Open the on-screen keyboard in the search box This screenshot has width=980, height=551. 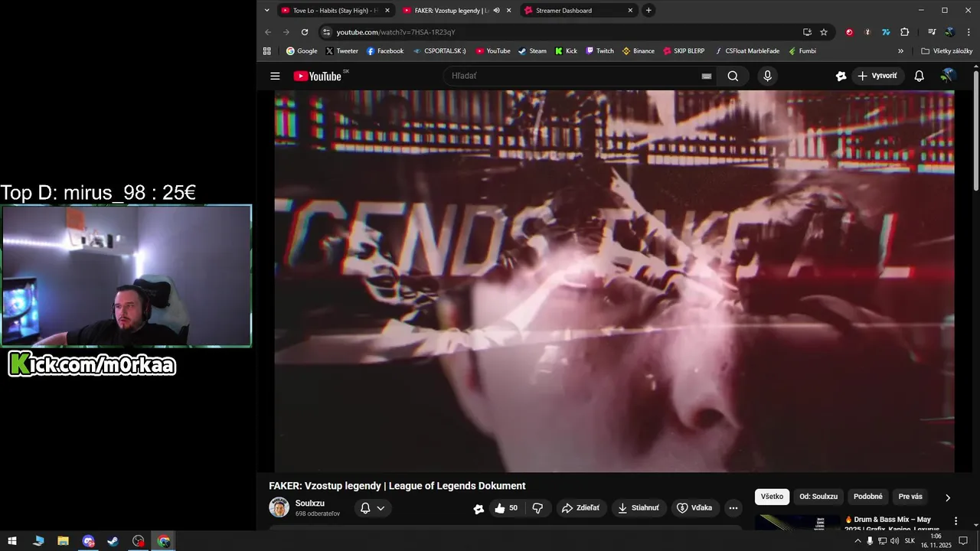[x=707, y=76]
